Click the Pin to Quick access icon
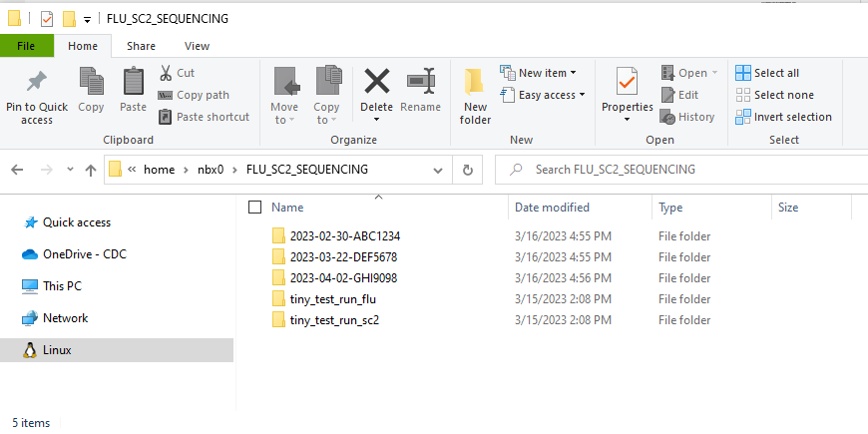 (37, 81)
